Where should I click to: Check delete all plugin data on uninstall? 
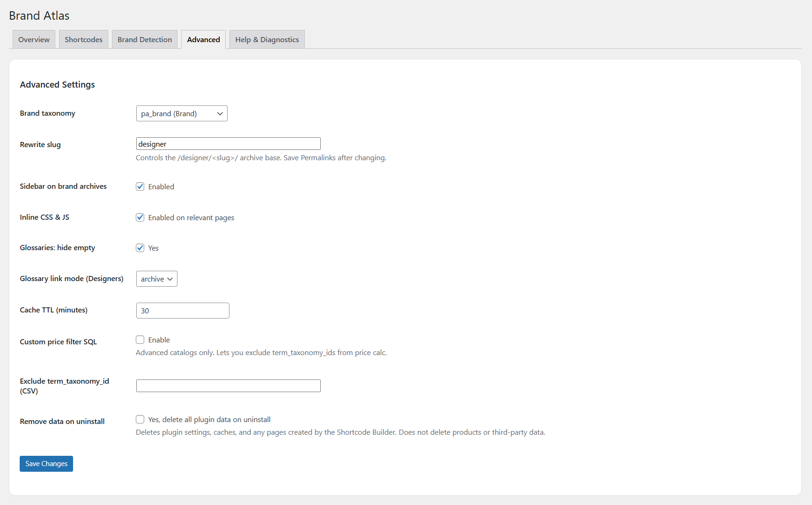coord(140,419)
